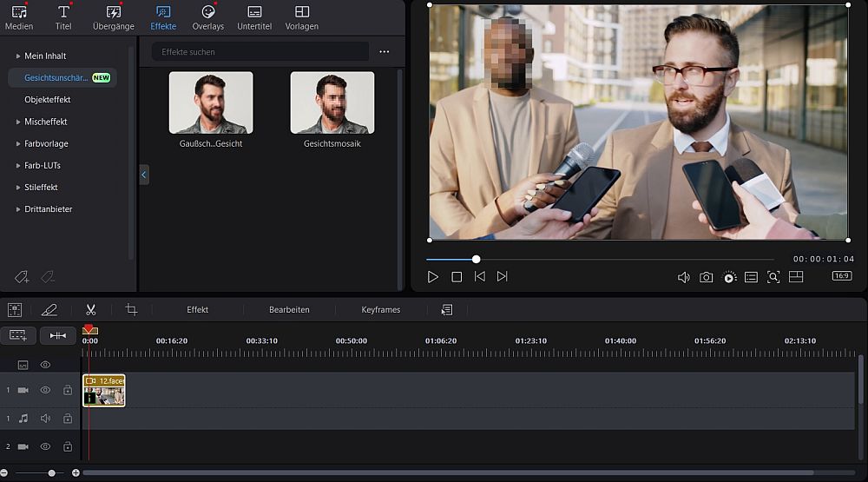Click the subtitle track icon
Viewport: 868px width, 482px height.
(x=23, y=365)
